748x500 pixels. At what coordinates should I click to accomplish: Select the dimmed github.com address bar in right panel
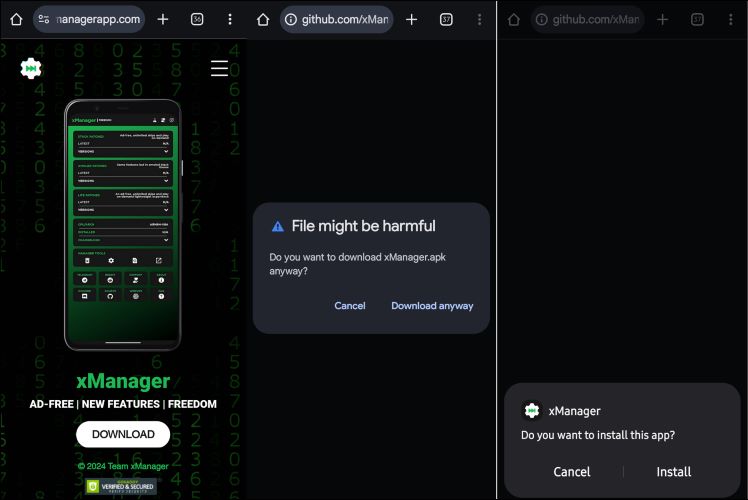point(587,20)
